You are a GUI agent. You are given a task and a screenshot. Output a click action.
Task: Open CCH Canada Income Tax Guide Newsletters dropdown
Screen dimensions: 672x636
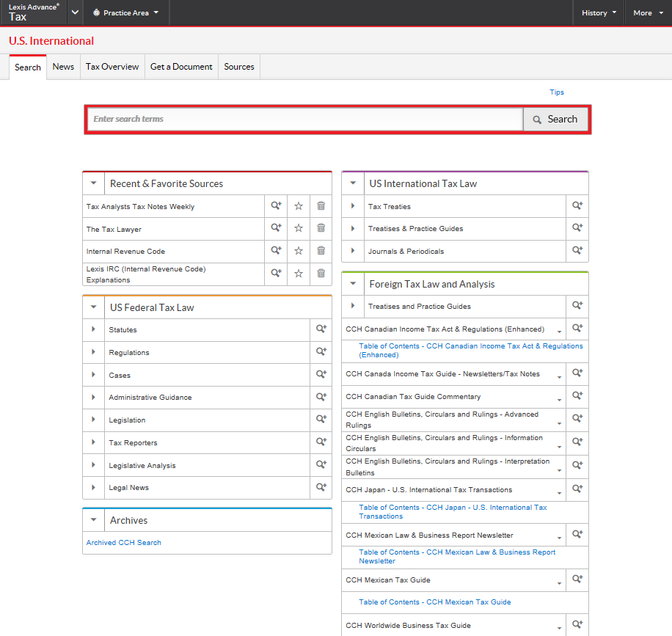coord(559,377)
